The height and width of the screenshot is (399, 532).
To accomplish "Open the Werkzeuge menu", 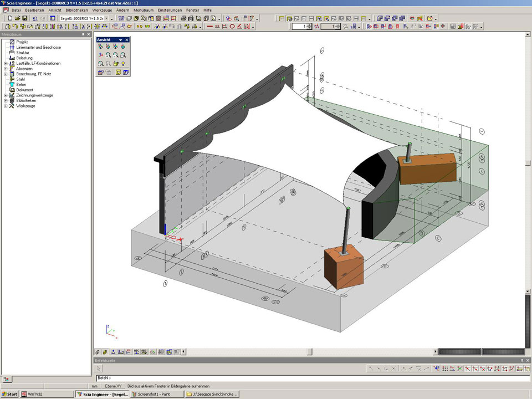I will click(103, 10).
